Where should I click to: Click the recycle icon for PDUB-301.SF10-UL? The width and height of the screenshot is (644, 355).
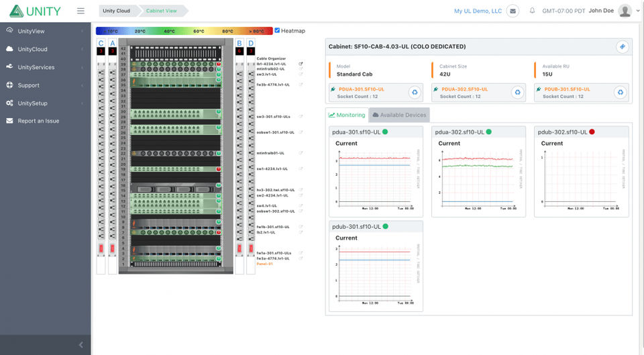[x=621, y=93]
